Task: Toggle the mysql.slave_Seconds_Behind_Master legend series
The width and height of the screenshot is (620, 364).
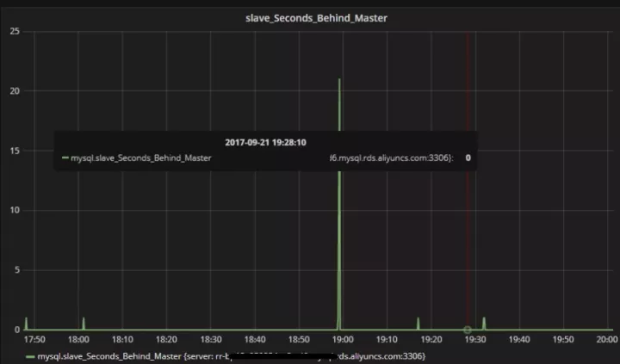Action: click(232, 356)
